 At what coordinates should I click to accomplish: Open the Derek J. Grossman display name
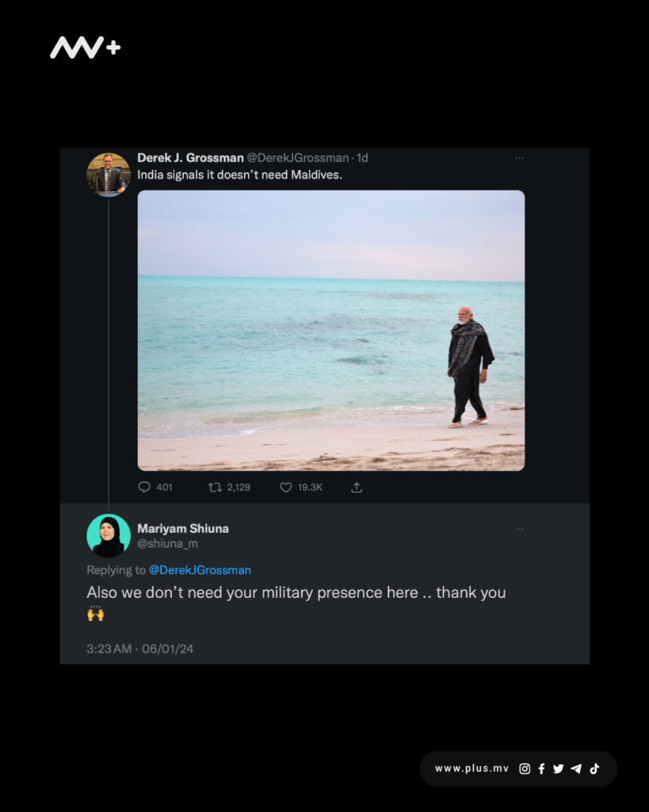coord(190,158)
